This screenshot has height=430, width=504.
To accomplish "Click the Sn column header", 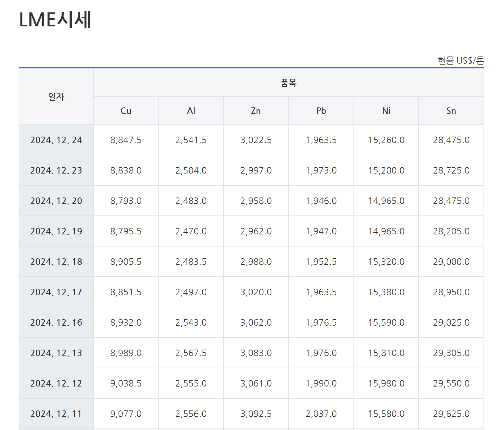I will pyautogui.click(x=451, y=111).
